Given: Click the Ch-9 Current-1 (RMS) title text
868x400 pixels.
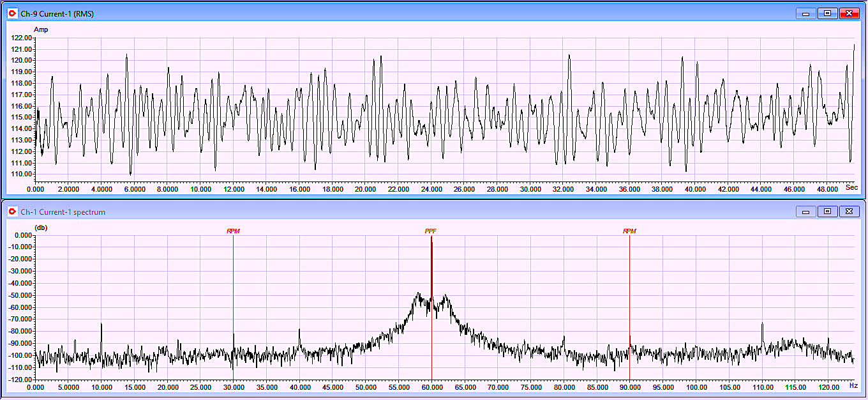Looking at the screenshot, I should pyautogui.click(x=57, y=13).
